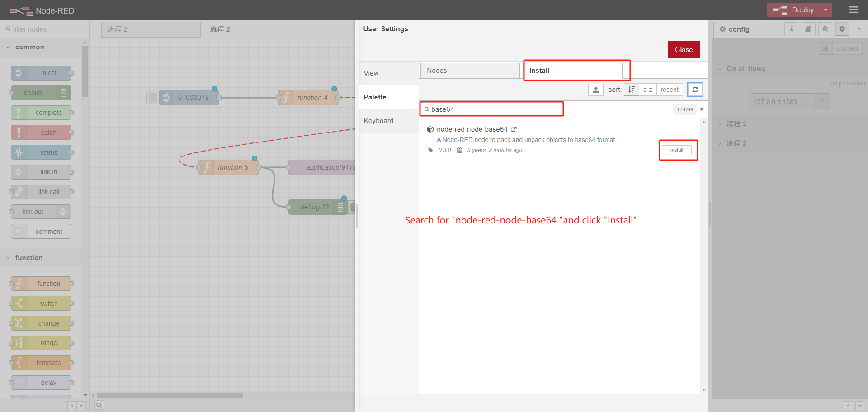Select the link call palette node
Screen dimensions: 868x412
pos(41,192)
